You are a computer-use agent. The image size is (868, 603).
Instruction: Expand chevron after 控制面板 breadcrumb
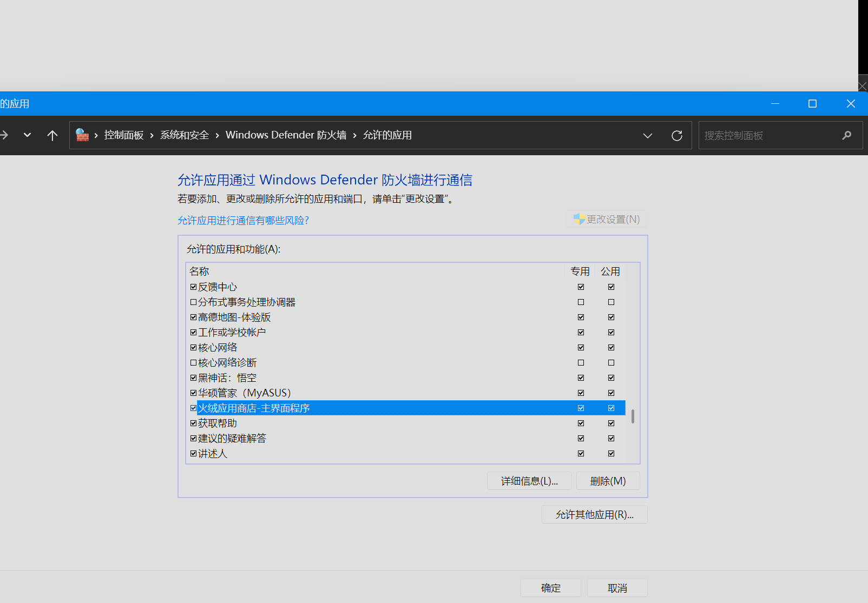point(152,136)
